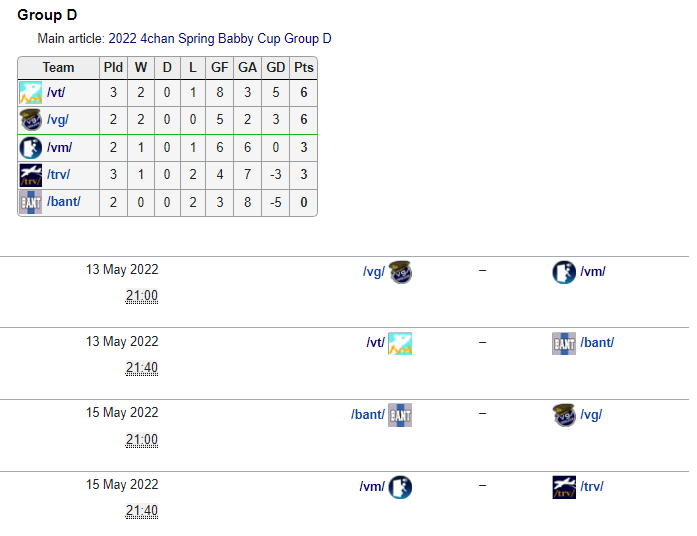The width and height of the screenshot is (697, 536).
Task: Click /trv/ logo in 15 May 21:40 match
Action: tap(564, 487)
